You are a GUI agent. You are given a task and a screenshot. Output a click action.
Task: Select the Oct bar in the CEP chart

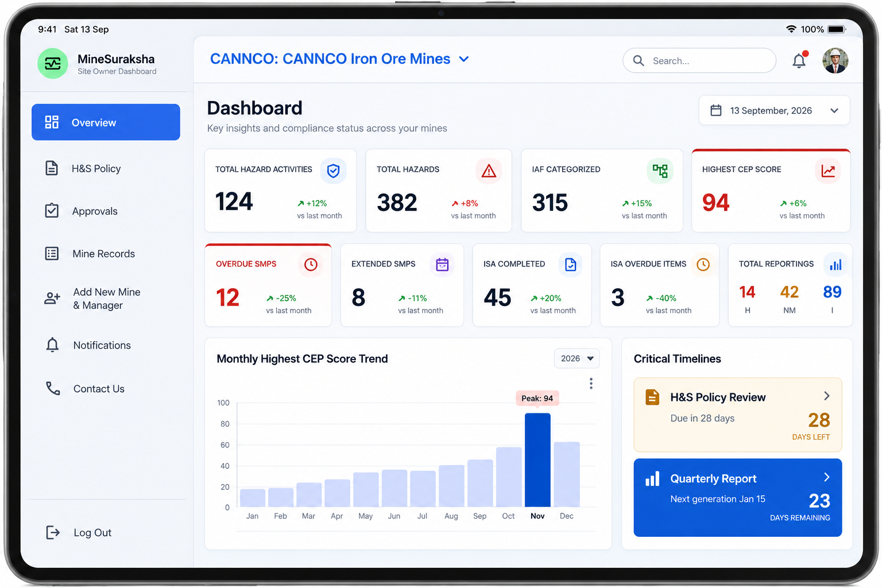[x=509, y=477]
